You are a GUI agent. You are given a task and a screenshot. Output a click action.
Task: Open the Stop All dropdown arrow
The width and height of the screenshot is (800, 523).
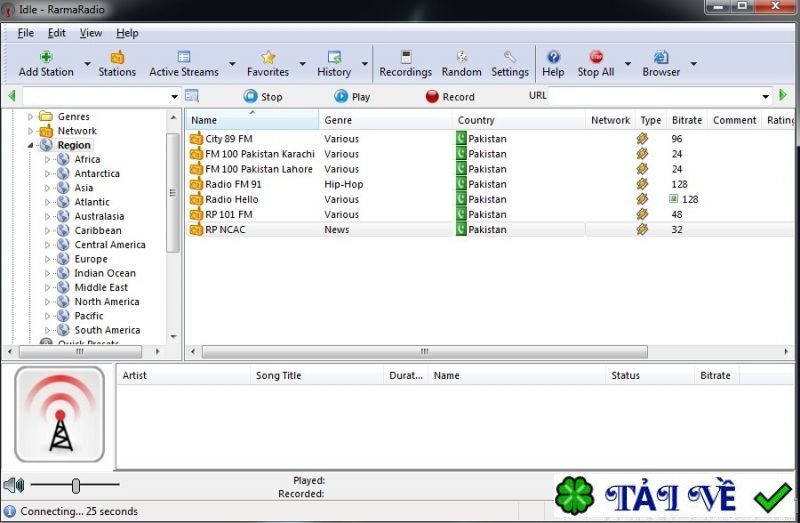click(628, 64)
